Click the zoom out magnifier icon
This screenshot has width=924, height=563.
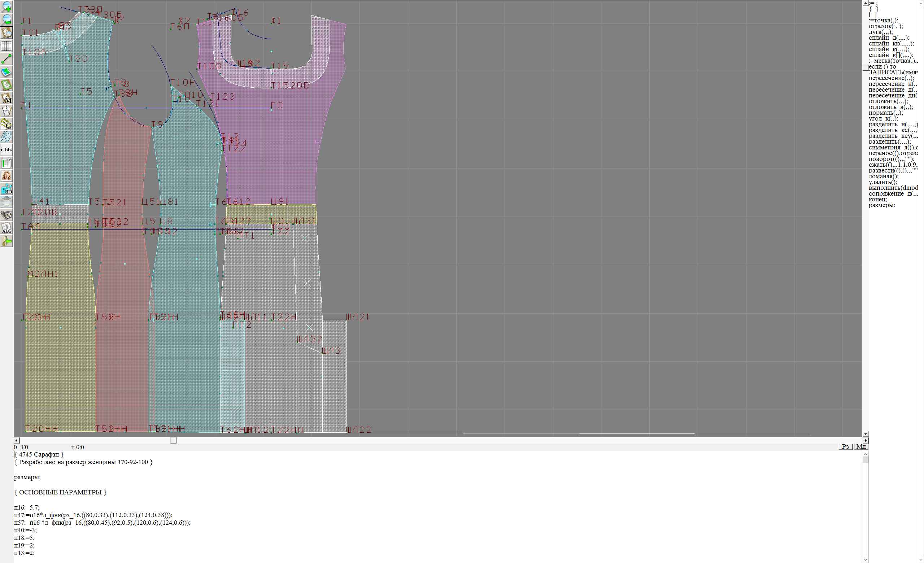click(x=7, y=19)
